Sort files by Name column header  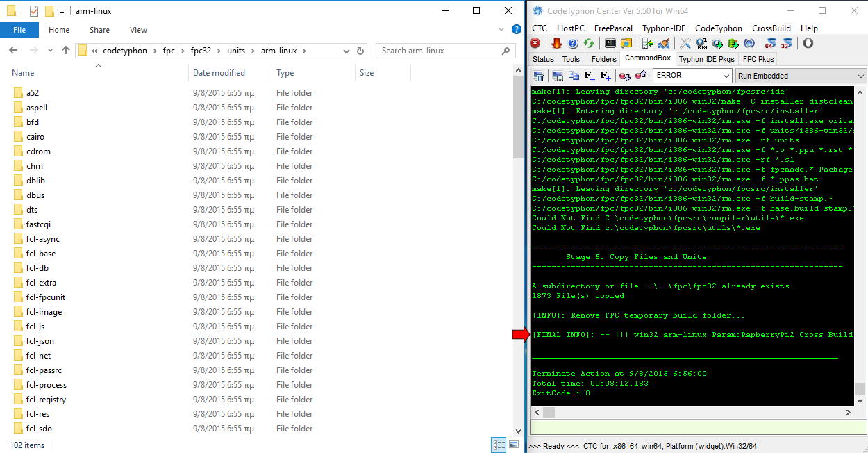[23, 73]
